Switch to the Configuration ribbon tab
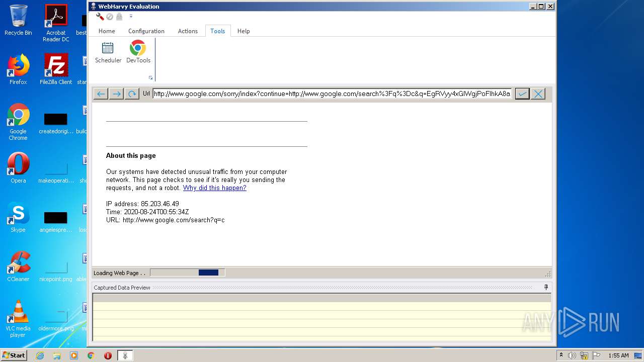This screenshot has width=644, height=362. coord(146,31)
